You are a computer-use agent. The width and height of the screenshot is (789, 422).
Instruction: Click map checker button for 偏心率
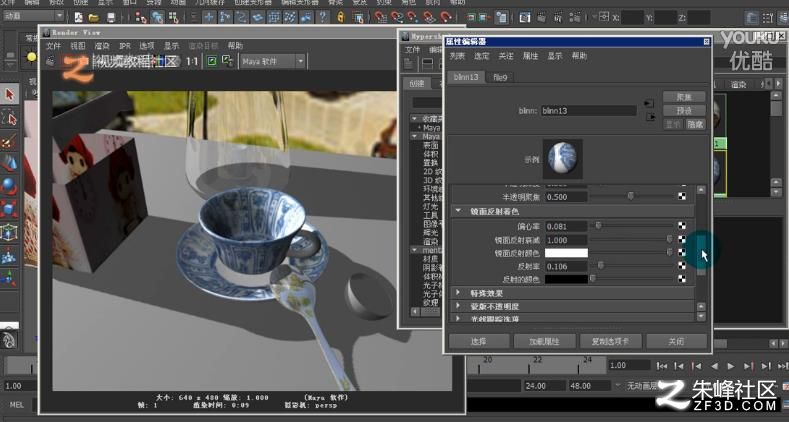[682, 226]
